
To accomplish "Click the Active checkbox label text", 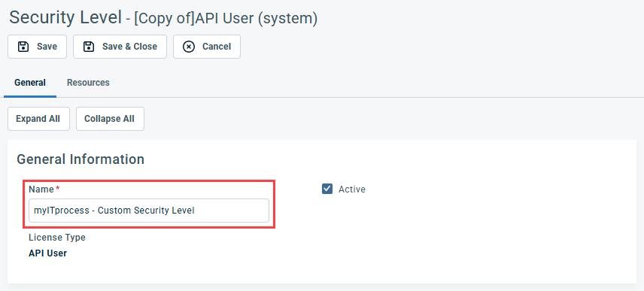I will [x=352, y=189].
